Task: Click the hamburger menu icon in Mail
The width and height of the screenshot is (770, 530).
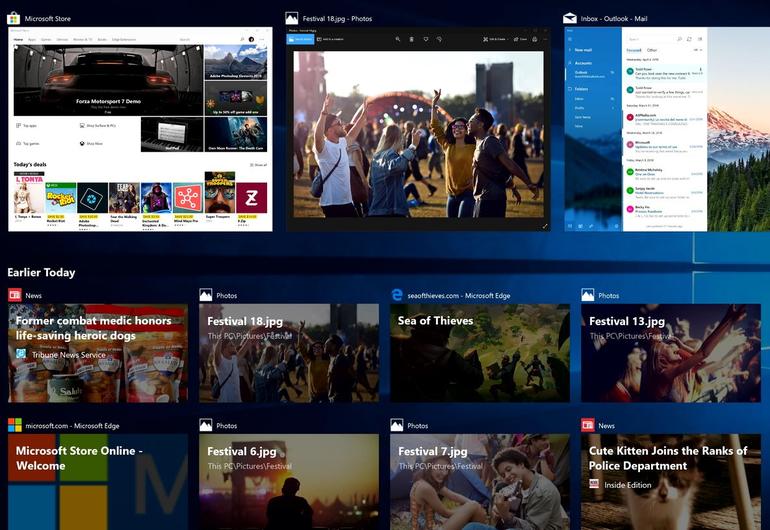Action: click(570, 38)
